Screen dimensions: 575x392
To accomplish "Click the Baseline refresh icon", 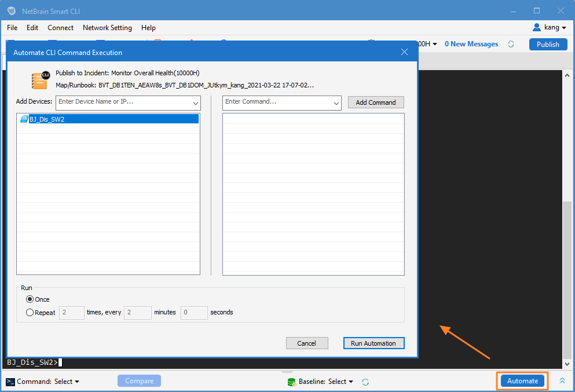I will [365, 382].
